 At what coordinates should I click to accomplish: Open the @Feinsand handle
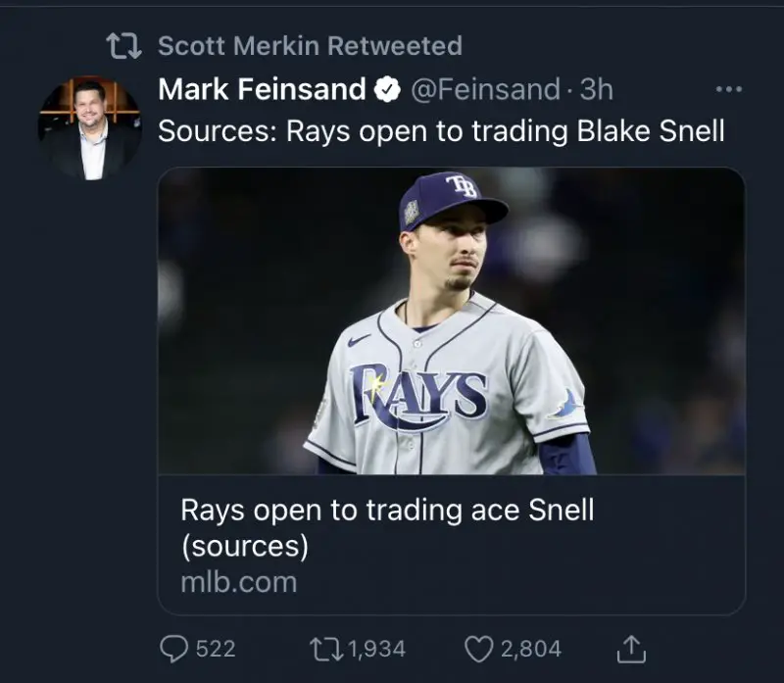tap(484, 90)
